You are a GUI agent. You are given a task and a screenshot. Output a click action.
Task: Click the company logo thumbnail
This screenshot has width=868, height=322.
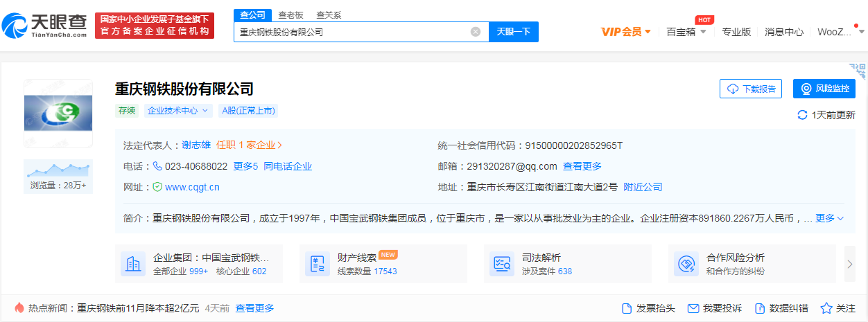[x=58, y=114]
